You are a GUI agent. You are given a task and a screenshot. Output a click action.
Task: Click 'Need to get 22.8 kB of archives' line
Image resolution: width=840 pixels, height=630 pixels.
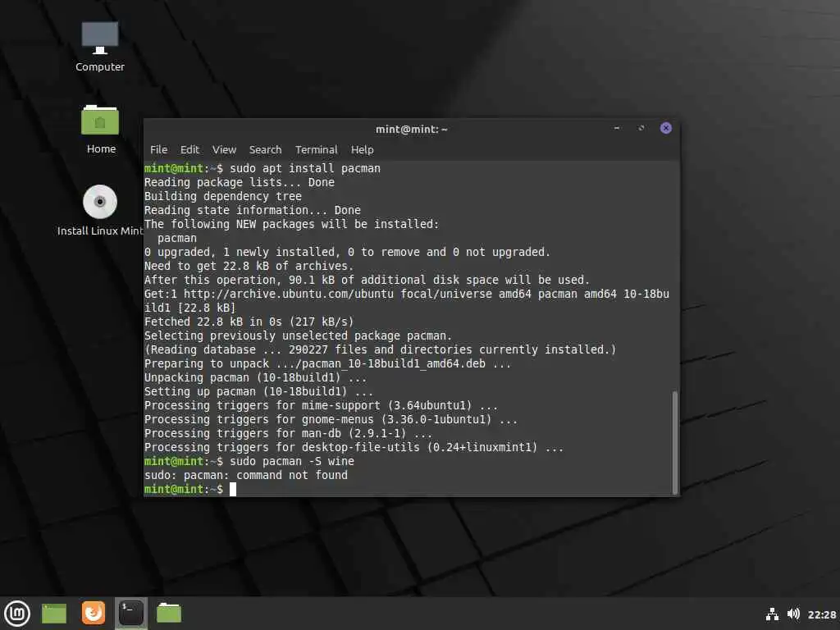[249, 266]
